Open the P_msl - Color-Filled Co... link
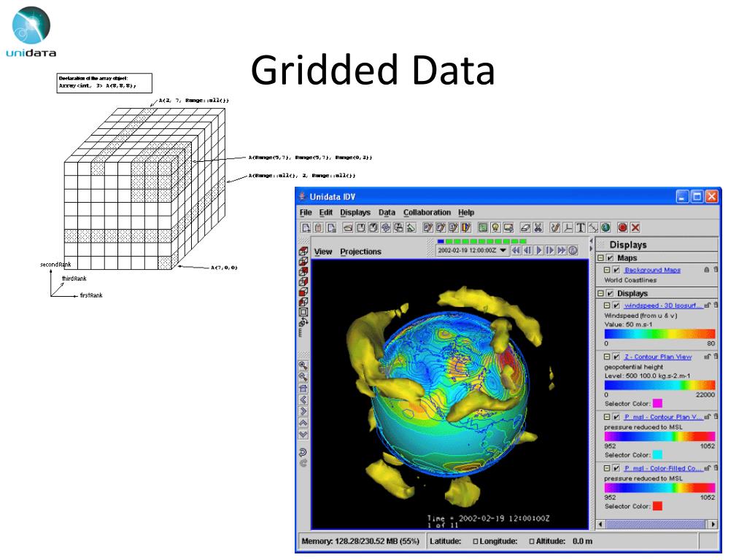This screenshot has height=560, width=747. 663,468
